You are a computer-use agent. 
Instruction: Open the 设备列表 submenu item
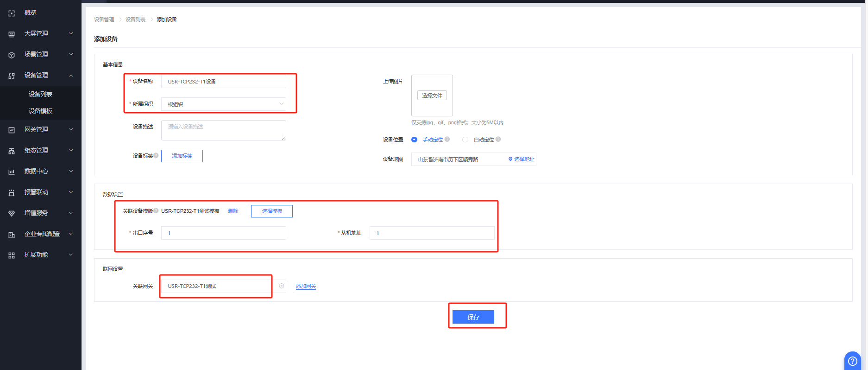(x=40, y=94)
